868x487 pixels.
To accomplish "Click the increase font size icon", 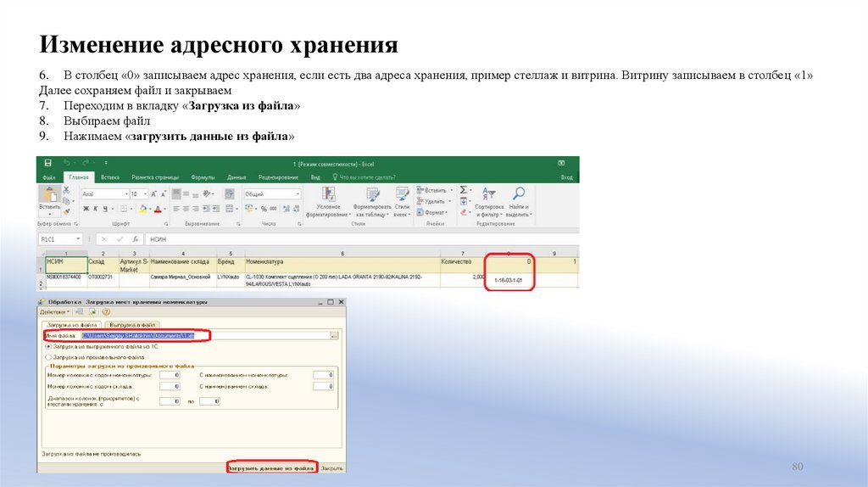I will [154, 194].
